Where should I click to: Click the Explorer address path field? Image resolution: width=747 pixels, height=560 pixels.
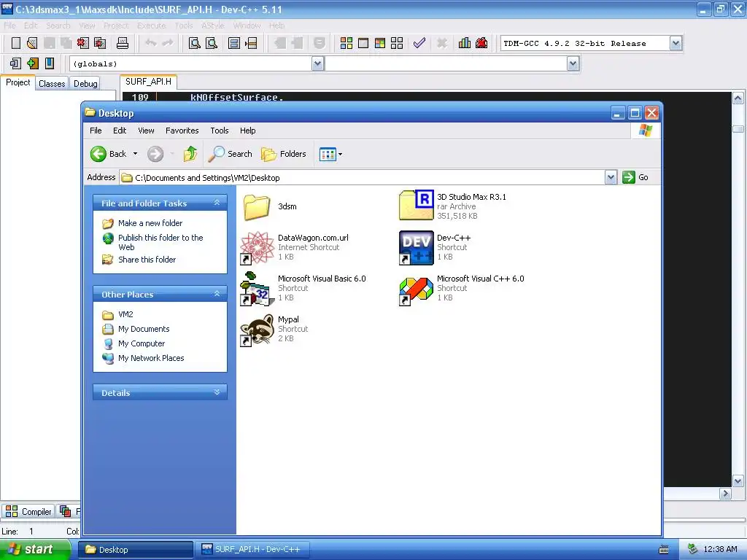tap(362, 178)
